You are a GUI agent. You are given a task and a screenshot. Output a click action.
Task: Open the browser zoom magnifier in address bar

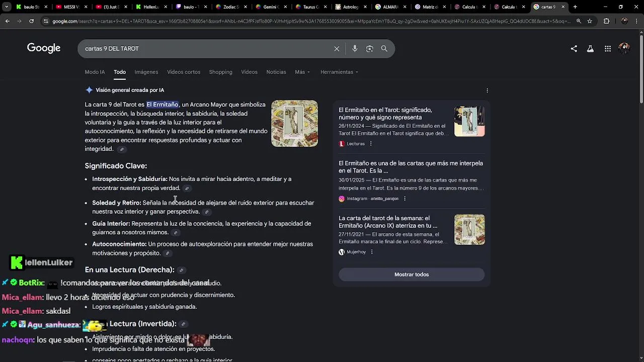(579, 21)
